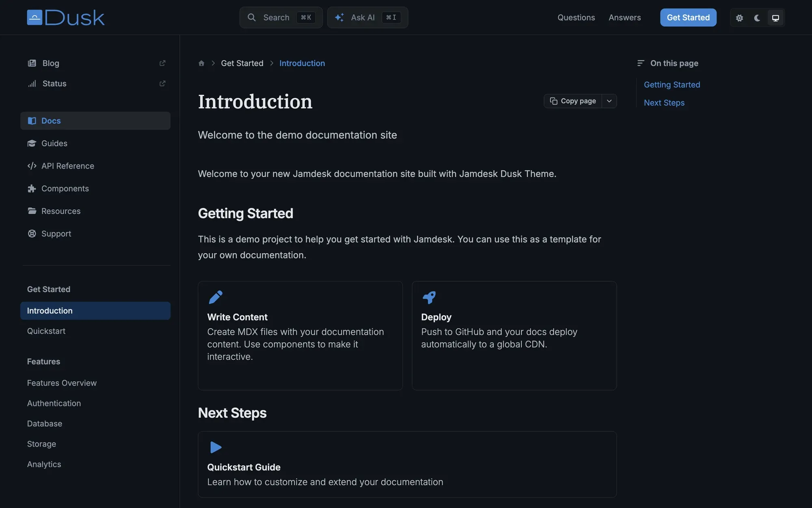Click the rocket icon on the Deploy card
812x508 pixels.
click(x=429, y=297)
